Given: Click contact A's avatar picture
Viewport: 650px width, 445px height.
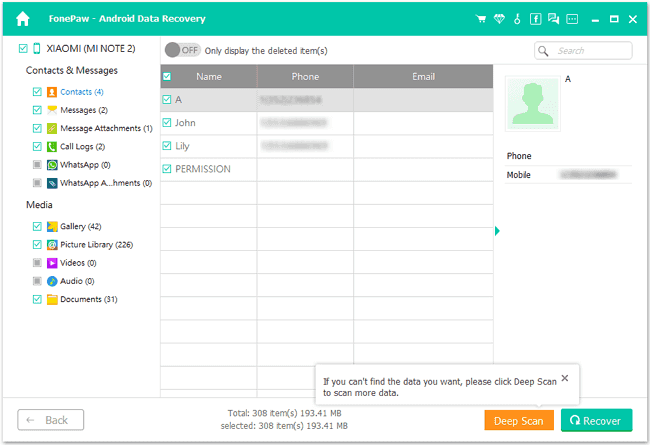Looking at the screenshot, I should [x=533, y=104].
